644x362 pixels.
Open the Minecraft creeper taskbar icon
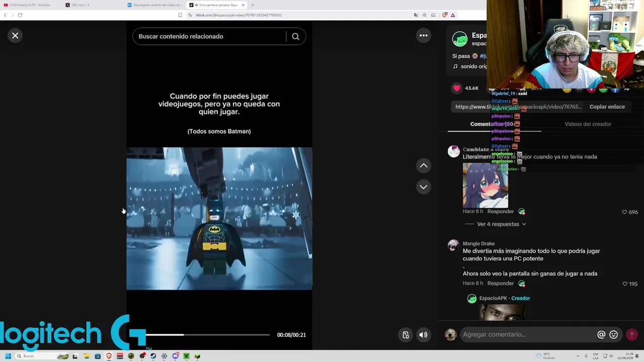coord(186,356)
